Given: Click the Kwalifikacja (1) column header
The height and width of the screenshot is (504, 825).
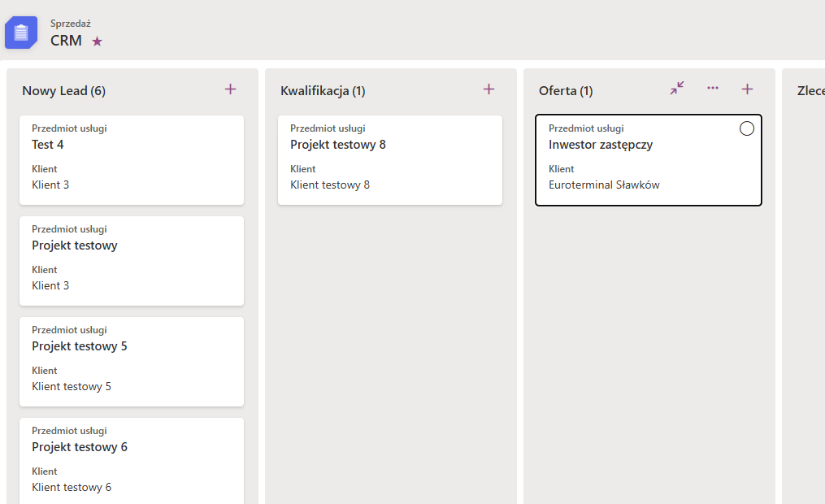Looking at the screenshot, I should click(323, 91).
